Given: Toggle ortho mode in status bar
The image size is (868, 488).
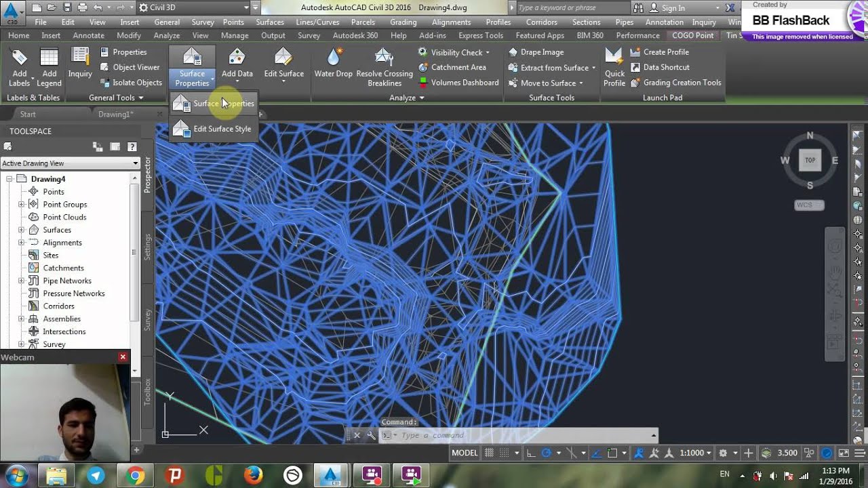Looking at the screenshot, I should tap(532, 453).
